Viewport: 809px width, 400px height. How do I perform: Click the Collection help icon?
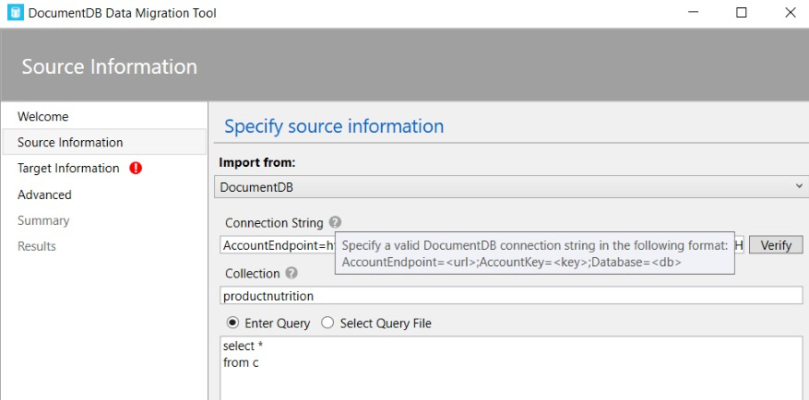[291, 272]
